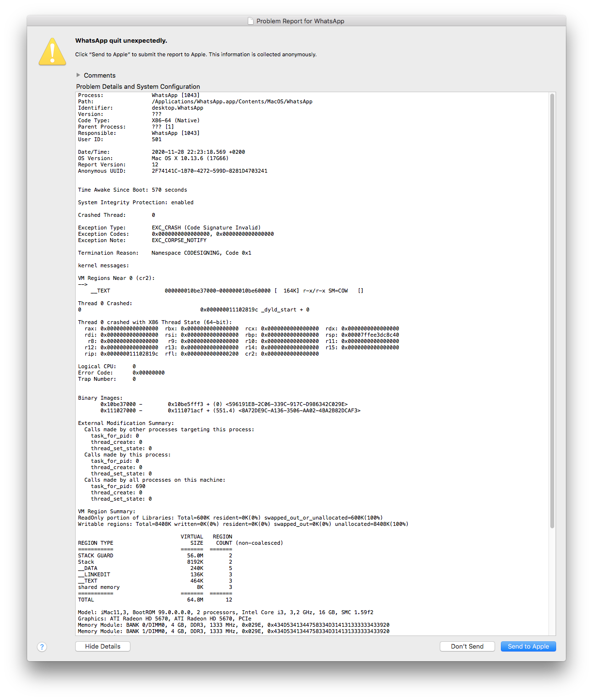Screen dimensions: 593x700
Task: Click the 'Model: iMac11,3' hardware line
Action: (x=225, y=613)
